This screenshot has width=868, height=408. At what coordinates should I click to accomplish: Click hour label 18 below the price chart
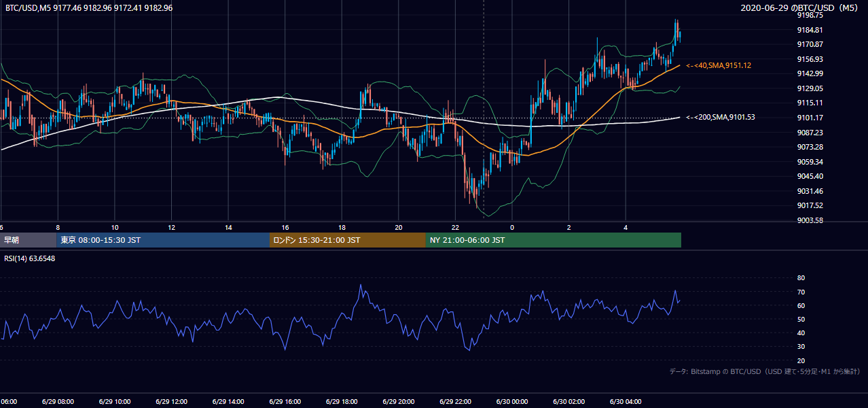point(342,227)
